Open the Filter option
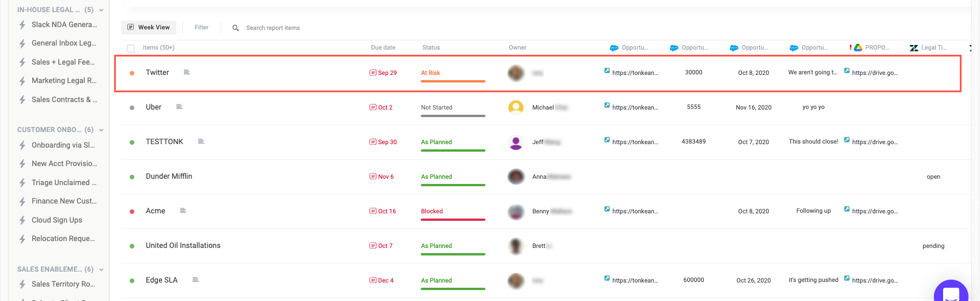Screen dimensions: 980x301 click(201, 27)
